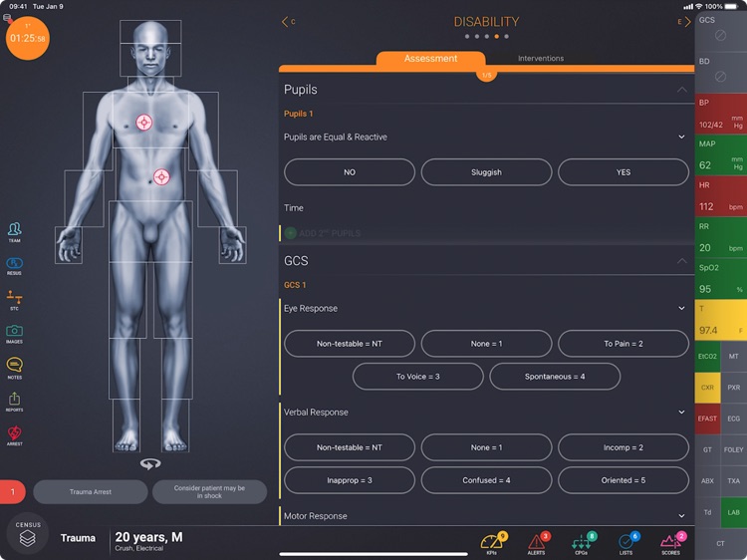Tap the yellow temperature 97.4 tile
The image size is (747, 560).
(x=721, y=320)
